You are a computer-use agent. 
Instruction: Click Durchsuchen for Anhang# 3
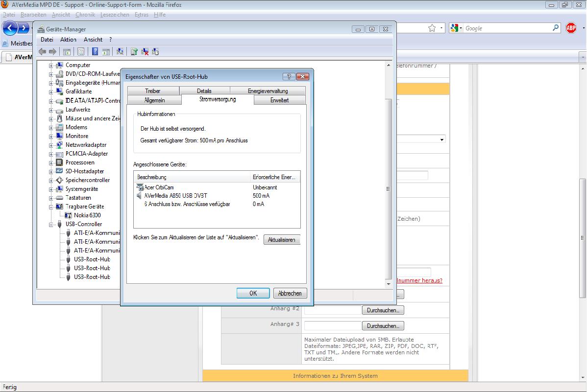click(383, 326)
